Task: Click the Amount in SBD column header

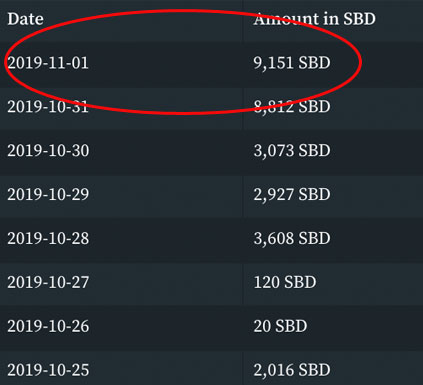Action: (314, 19)
